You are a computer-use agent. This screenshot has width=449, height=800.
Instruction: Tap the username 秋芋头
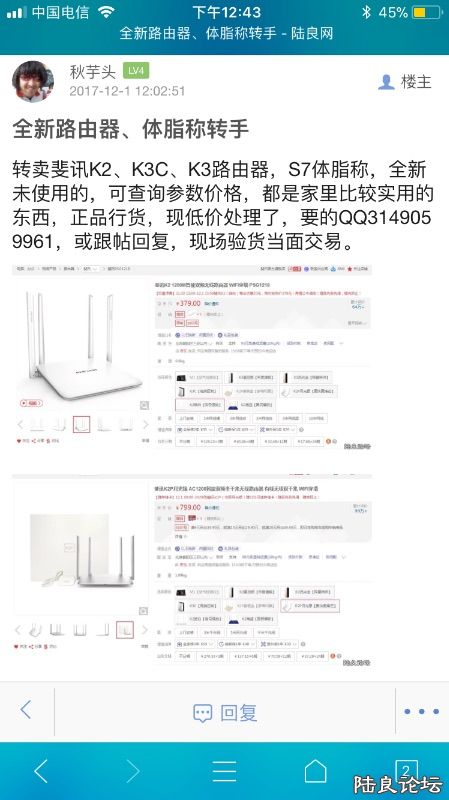[x=93, y=72]
